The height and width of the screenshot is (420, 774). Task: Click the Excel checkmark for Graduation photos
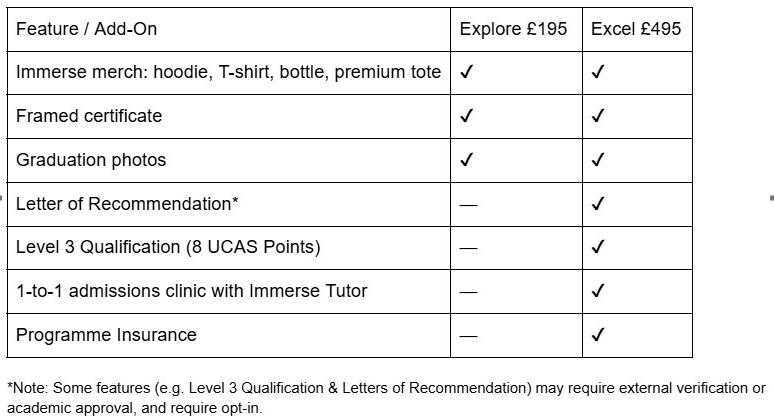(598, 161)
